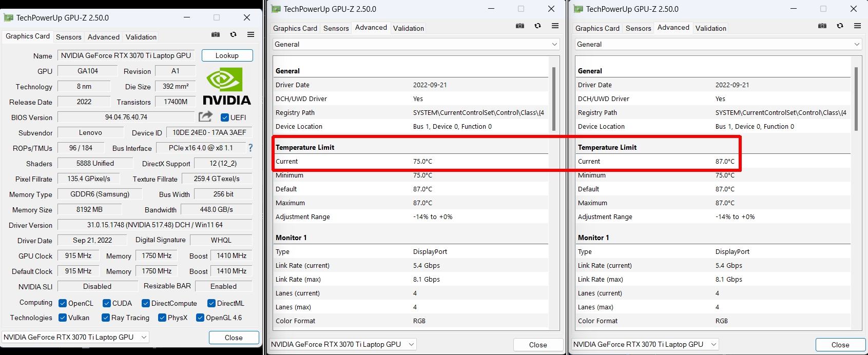Click the refresh icon in right window
This screenshot has width=868, height=355.
click(x=840, y=26)
